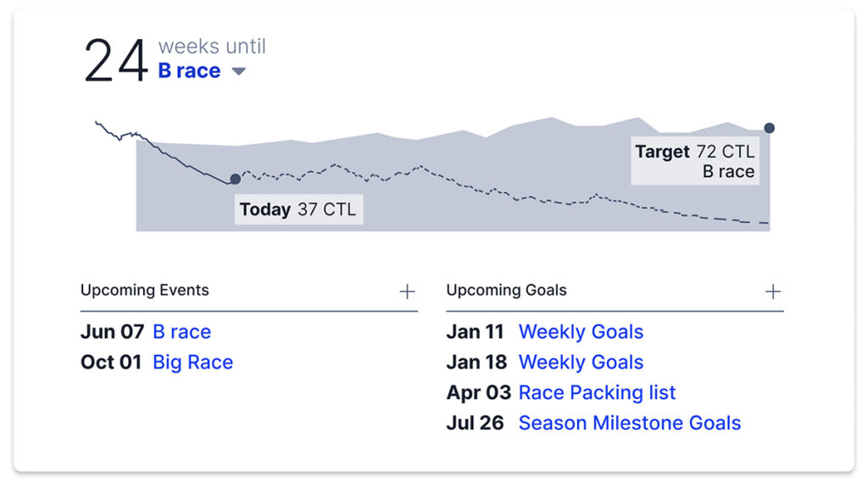Click the Jun 07 event date
Screen dimensions: 868x488
tap(112, 332)
